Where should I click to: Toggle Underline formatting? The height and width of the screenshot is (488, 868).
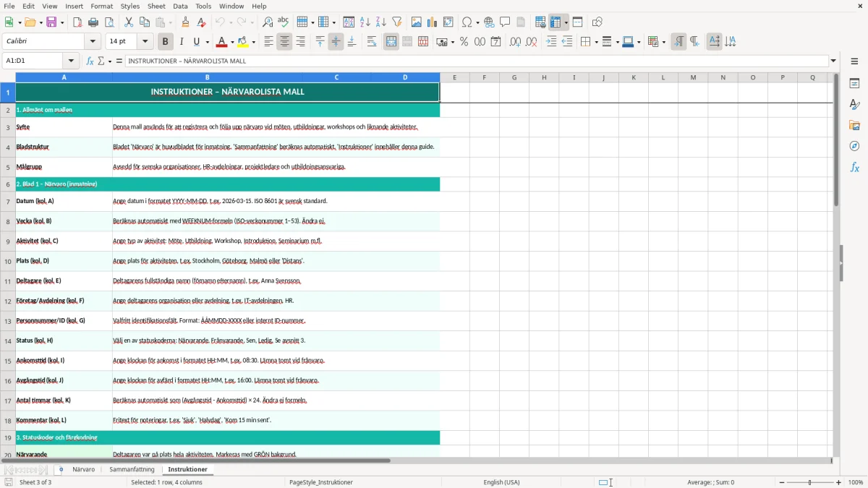tap(197, 42)
